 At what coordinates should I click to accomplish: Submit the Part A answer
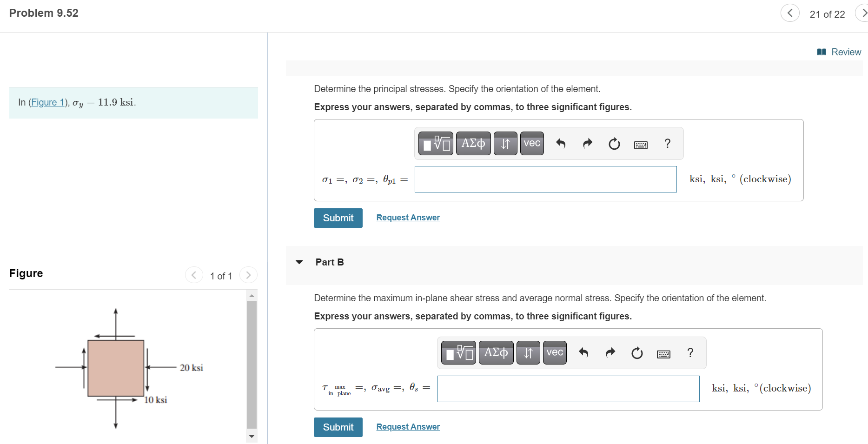click(338, 218)
